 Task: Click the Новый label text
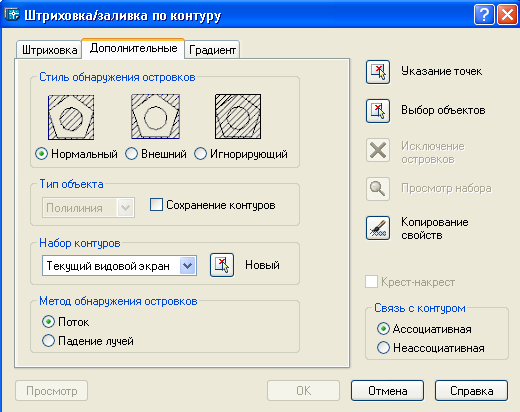click(x=262, y=265)
